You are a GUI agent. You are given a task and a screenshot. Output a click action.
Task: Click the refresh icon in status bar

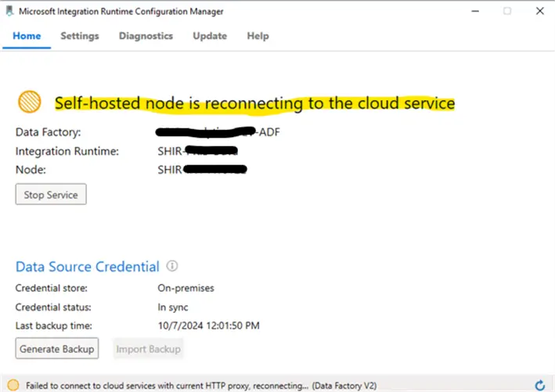pyautogui.click(x=540, y=385)
